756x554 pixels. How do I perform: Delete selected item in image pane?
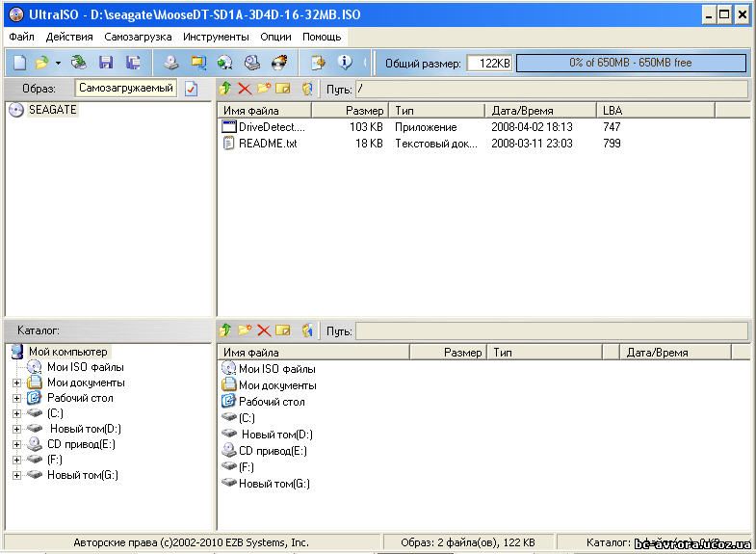(245, 89)
